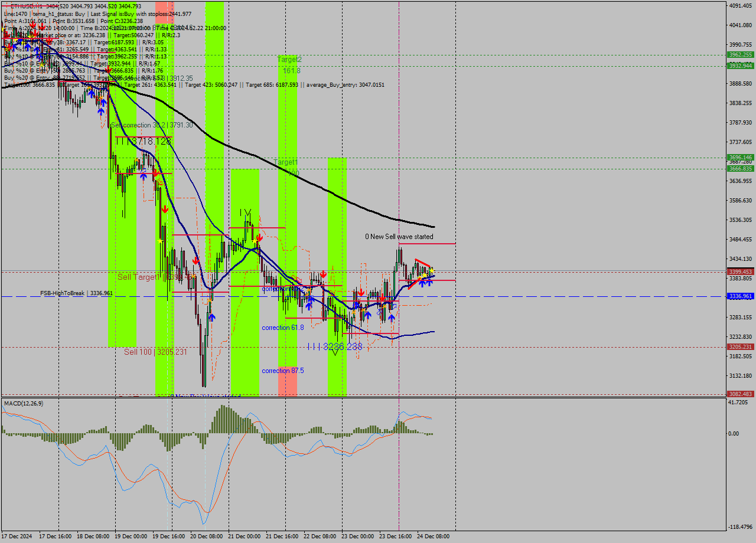Click the "22 Dec 08:00" time label
This screenshot has height=543, width=756.
click(x=320, y=537)
